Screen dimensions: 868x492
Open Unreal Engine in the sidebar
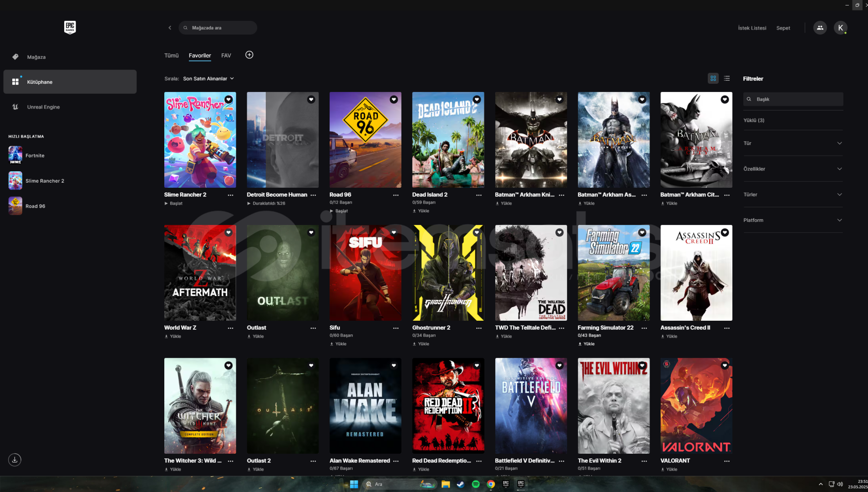[x=70, y=107]
